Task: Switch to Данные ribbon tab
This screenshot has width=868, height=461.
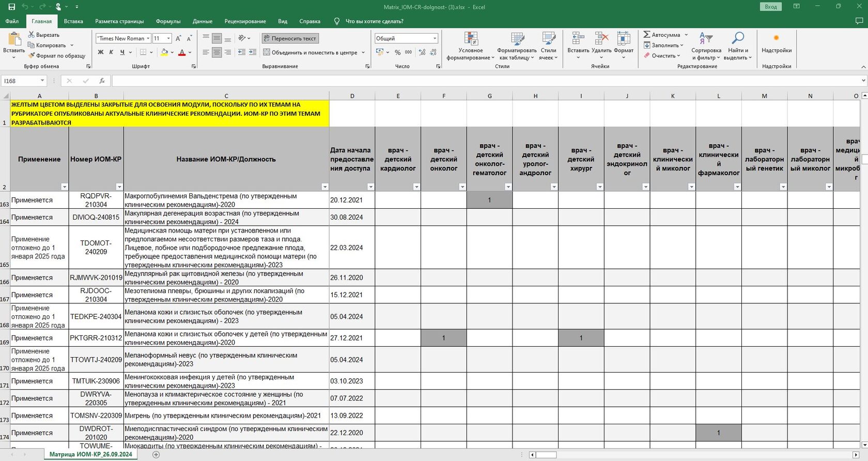Action: (203, 21)
